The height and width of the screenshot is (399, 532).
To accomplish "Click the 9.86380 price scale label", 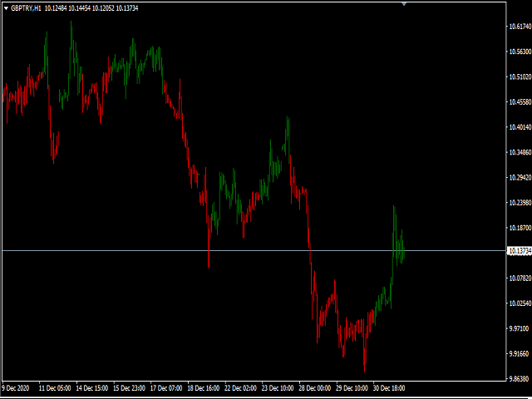I will [520, 378].
